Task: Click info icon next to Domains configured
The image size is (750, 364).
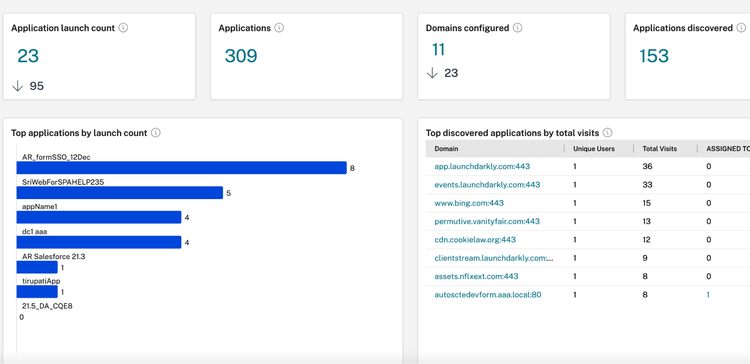Action: (x=518, y=28)
